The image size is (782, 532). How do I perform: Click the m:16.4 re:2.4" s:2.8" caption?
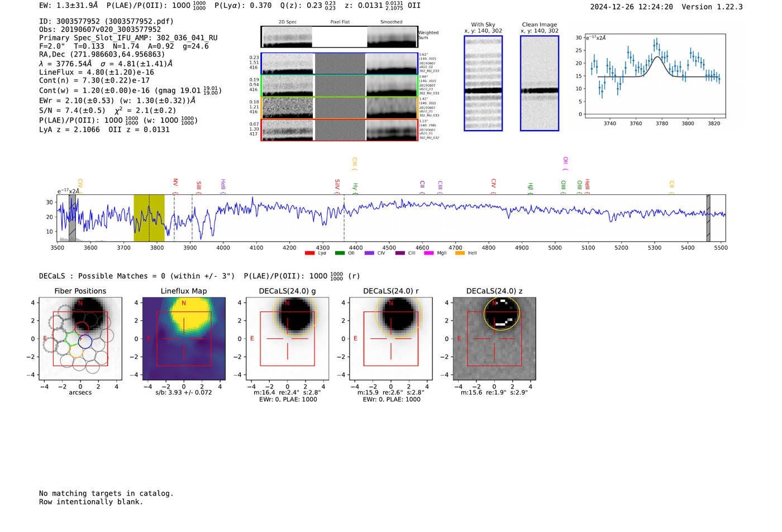click(288, 392)
